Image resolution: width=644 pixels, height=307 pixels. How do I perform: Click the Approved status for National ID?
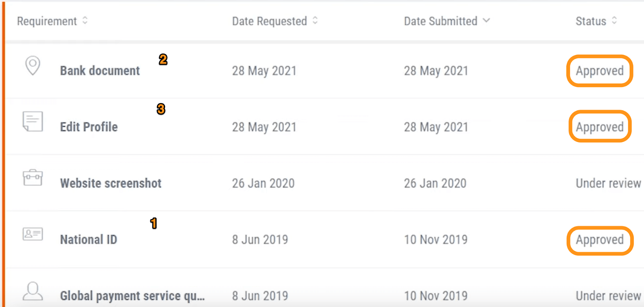(x=600, y=240)
